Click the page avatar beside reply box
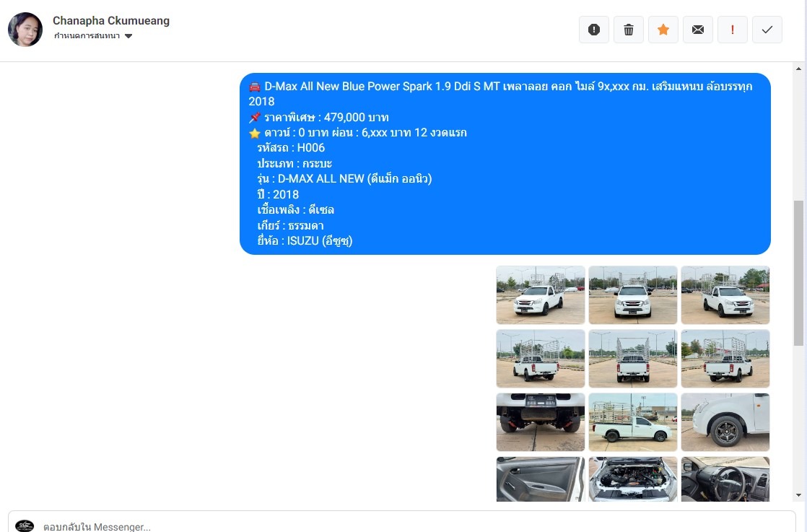 [x=25, y=526]
